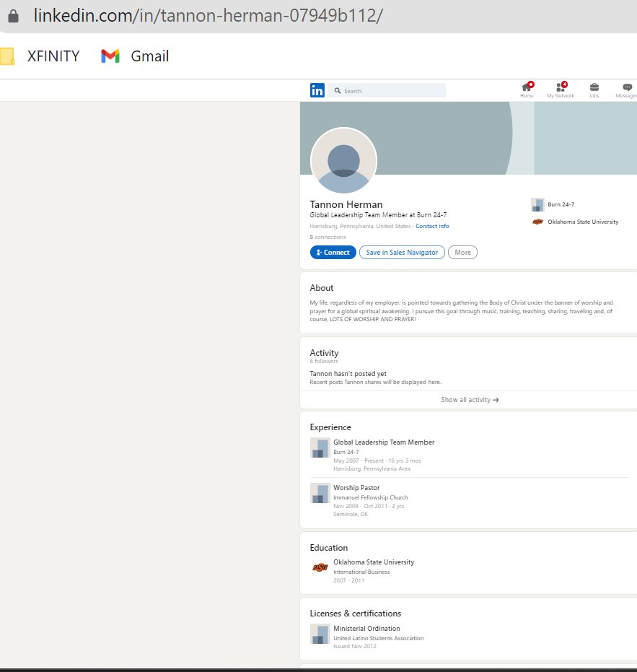
Task: Click the Global Leadership Team Member logo
Action: 320,448
